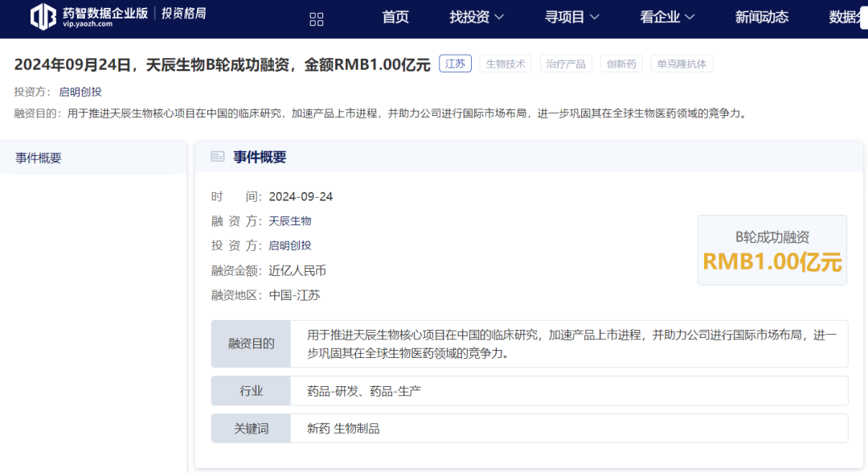Screen dimensions: 868x473
Task: Open the apps grid icon in the navbar
Action: click(x=317, y=19)
